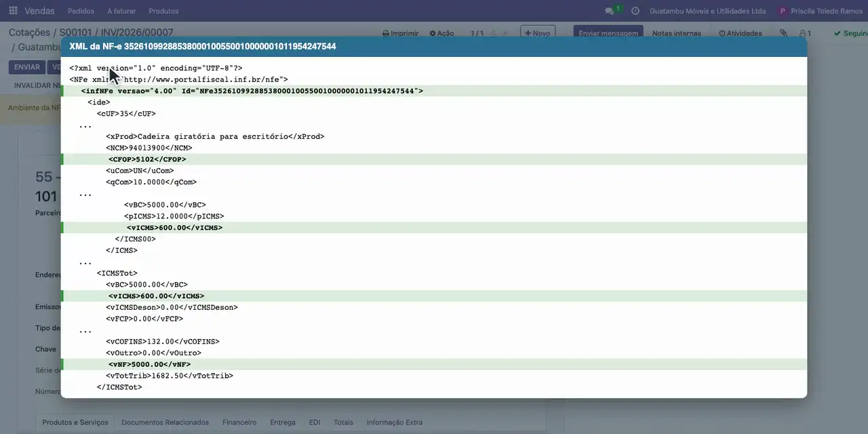The image size is (868, 434).
Task: Open the Vendas app home
Action: [40, 11]
